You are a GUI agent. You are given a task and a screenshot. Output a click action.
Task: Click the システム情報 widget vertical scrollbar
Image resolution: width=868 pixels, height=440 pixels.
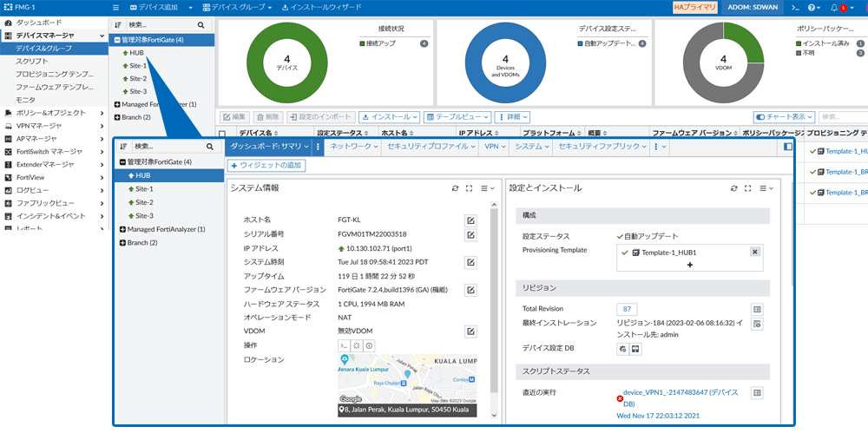coord(495,299)
